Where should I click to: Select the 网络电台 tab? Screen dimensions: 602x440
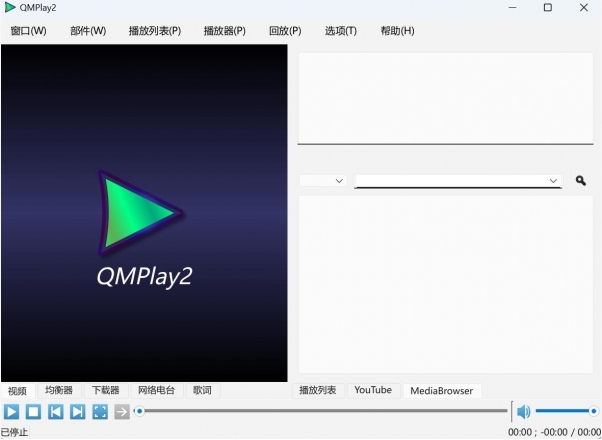[x=156, y=390]
